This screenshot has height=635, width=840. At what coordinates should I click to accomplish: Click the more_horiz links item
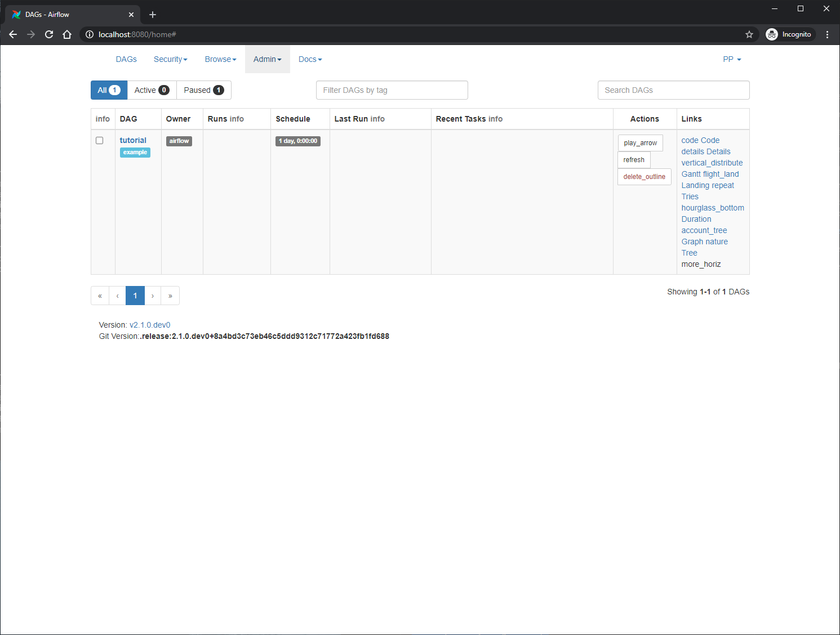(701, 264)
